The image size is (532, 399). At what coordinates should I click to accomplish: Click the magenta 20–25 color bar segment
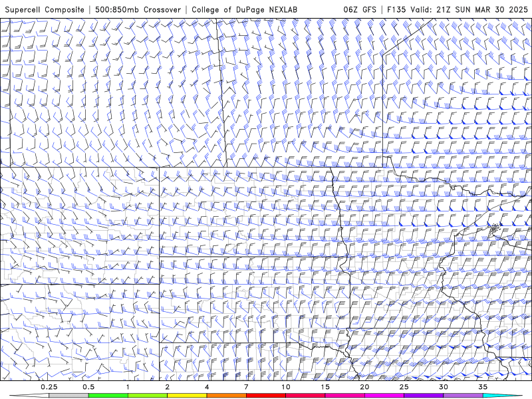[x=384, y=396]
